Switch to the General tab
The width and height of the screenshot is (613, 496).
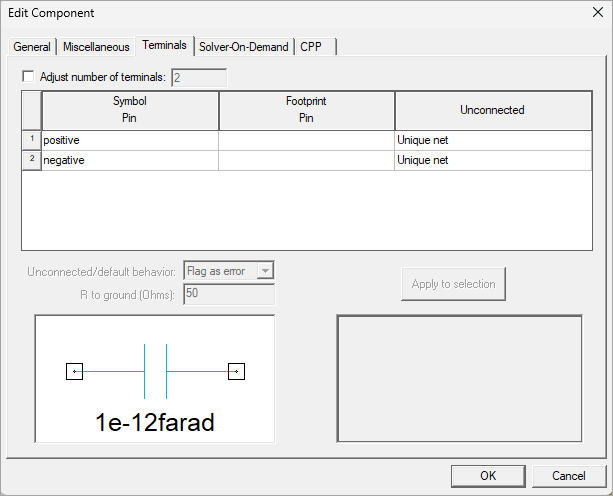(x=32, y=47)
